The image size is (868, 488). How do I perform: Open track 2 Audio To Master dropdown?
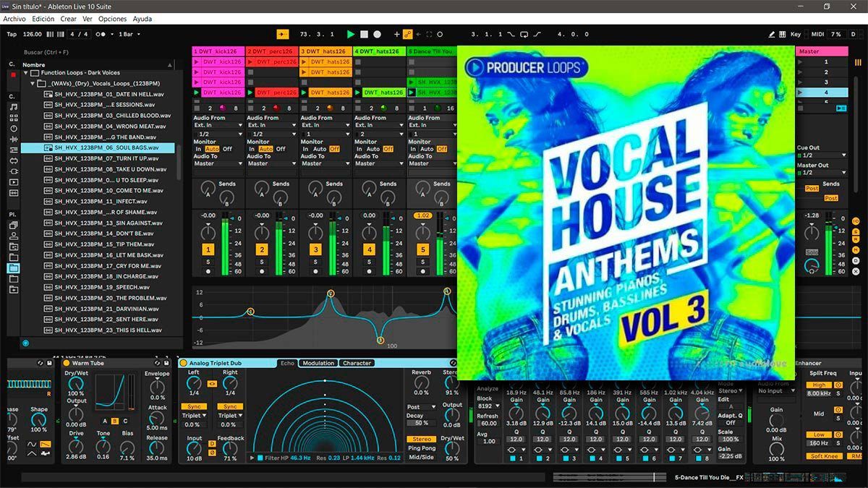pos(272,163)
